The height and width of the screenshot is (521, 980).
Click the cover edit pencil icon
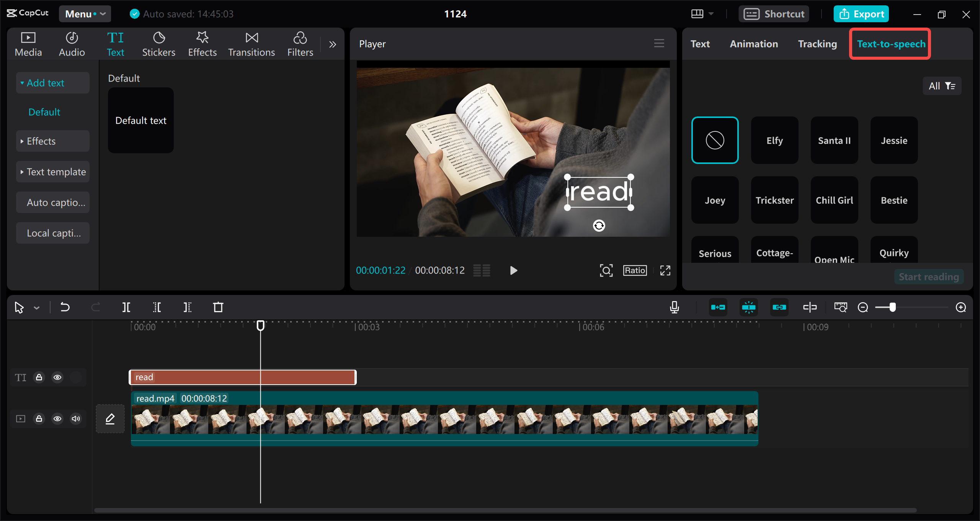(110, 419)
